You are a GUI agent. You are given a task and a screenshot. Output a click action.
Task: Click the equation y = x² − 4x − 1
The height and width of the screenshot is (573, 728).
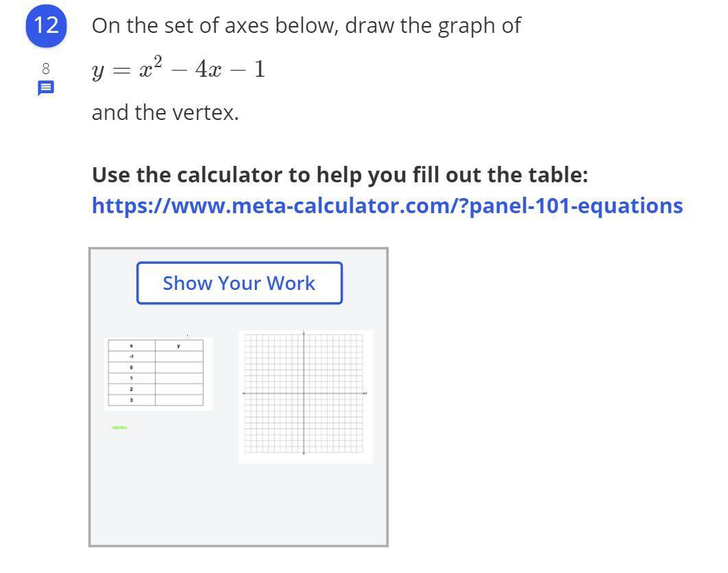(x=178, y=69)
